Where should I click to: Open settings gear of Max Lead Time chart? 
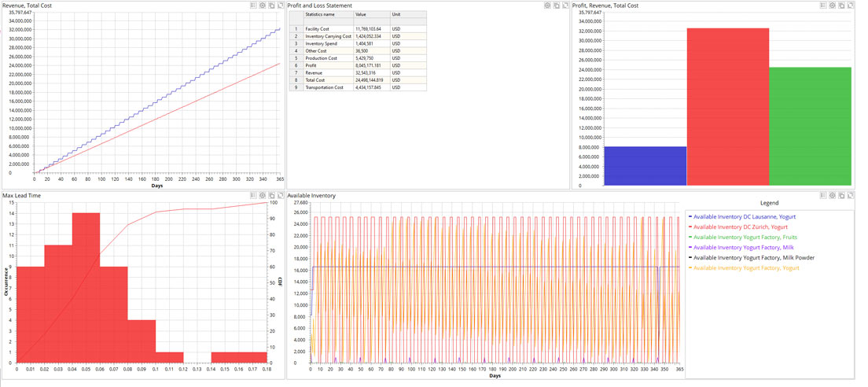263,195
